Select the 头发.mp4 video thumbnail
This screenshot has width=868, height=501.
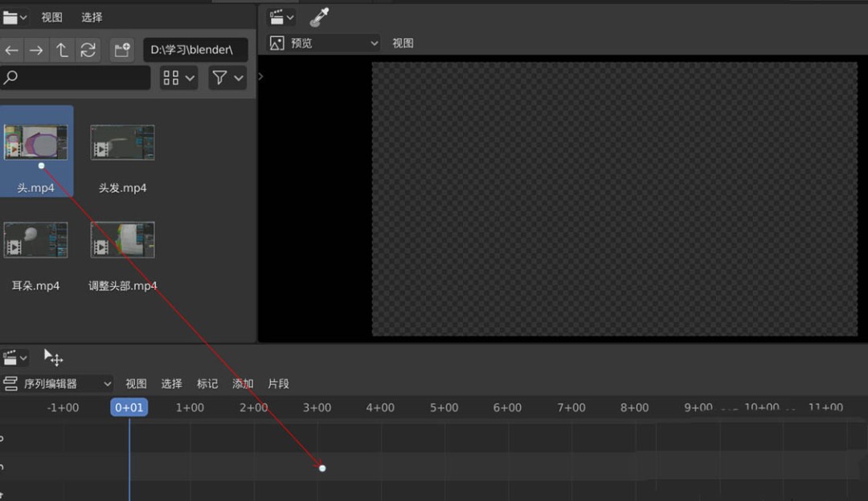tap(122, 142)
